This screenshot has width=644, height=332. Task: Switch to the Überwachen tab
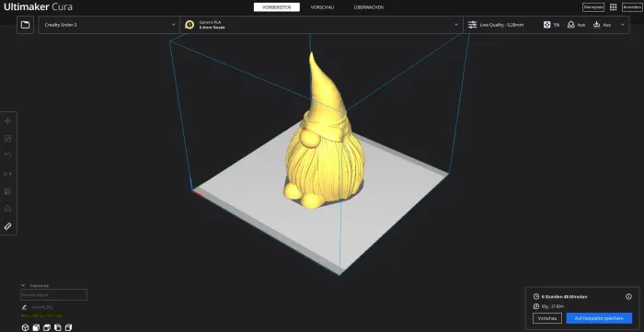369,7
